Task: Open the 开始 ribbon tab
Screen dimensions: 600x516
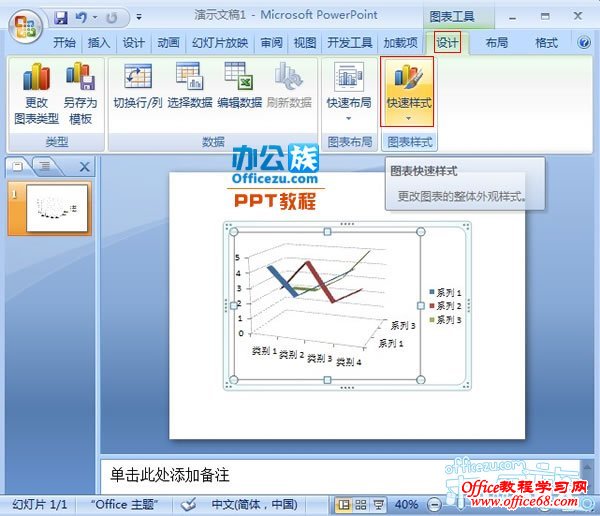Action: (64, 42)
